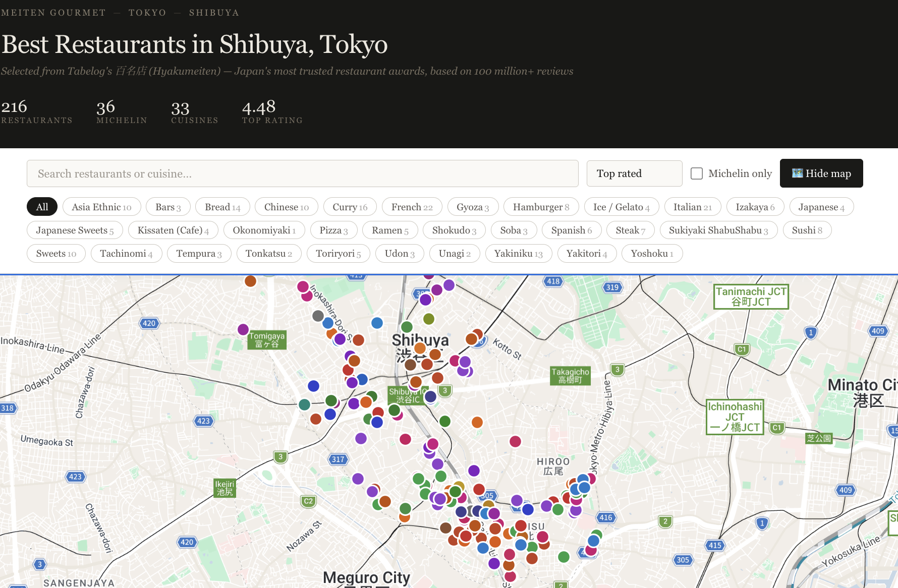Click the route 423 shield below Odakyu line
The image size is (898, 588).
click(203, 421)
